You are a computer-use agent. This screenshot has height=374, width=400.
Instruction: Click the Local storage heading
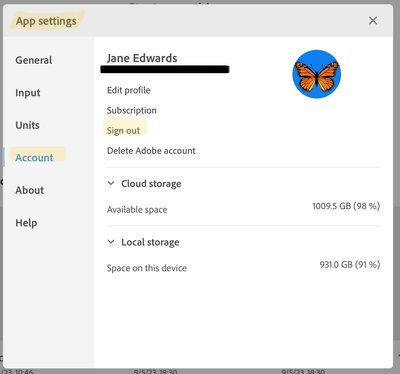click(150, 242)
